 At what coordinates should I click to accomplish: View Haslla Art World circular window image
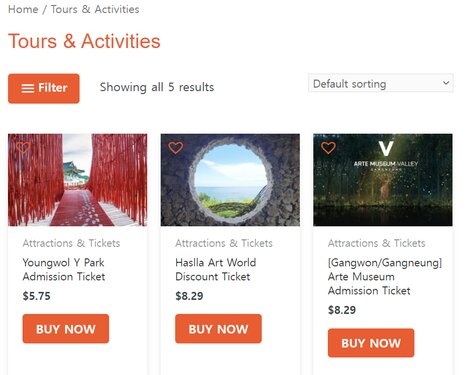coord(230,180)
